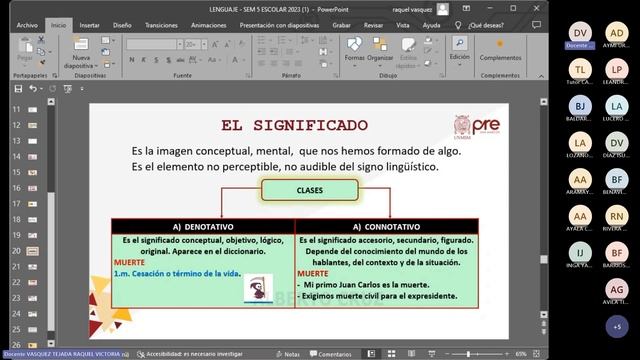The width and height of the screenshot is (640, 360).
Task: Click the zoom slider handle in status bar
Action: (x=468, y=354)
